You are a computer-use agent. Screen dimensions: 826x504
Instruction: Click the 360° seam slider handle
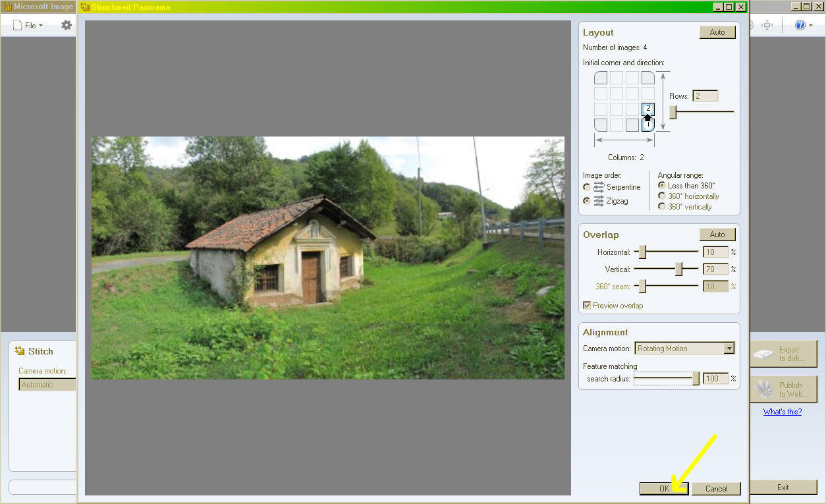(x=643, y=286)
